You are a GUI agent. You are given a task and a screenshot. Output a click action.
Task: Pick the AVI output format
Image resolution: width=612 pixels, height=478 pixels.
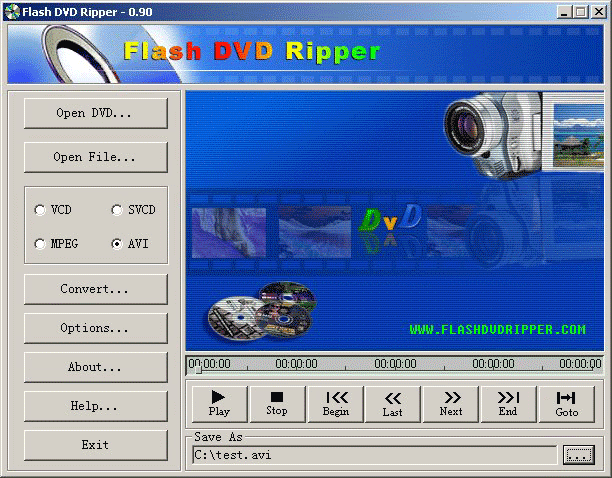117,243
